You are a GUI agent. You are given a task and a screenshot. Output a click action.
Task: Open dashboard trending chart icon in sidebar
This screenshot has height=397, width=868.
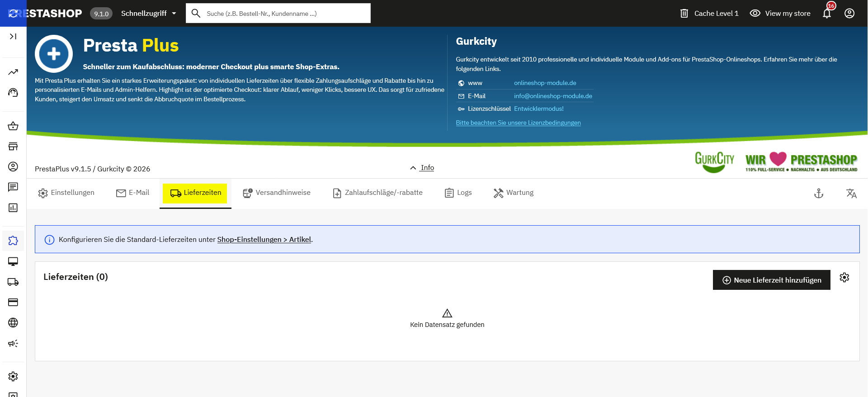[x=13, y=72]
